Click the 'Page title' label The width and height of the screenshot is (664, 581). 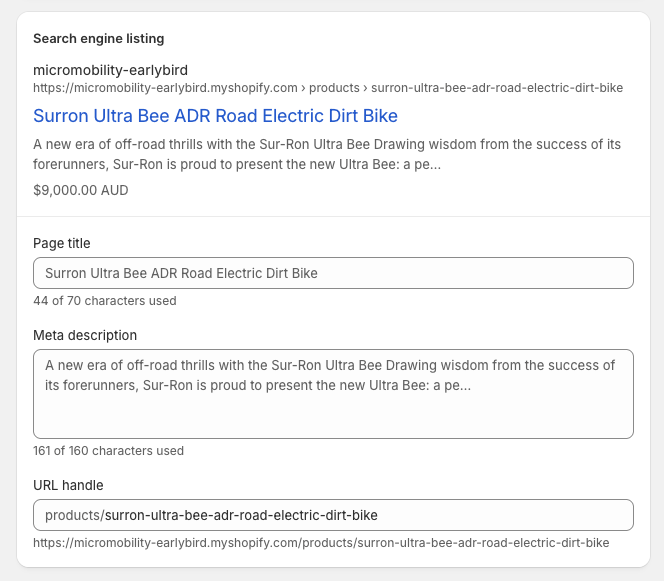[x=62, y=243]
